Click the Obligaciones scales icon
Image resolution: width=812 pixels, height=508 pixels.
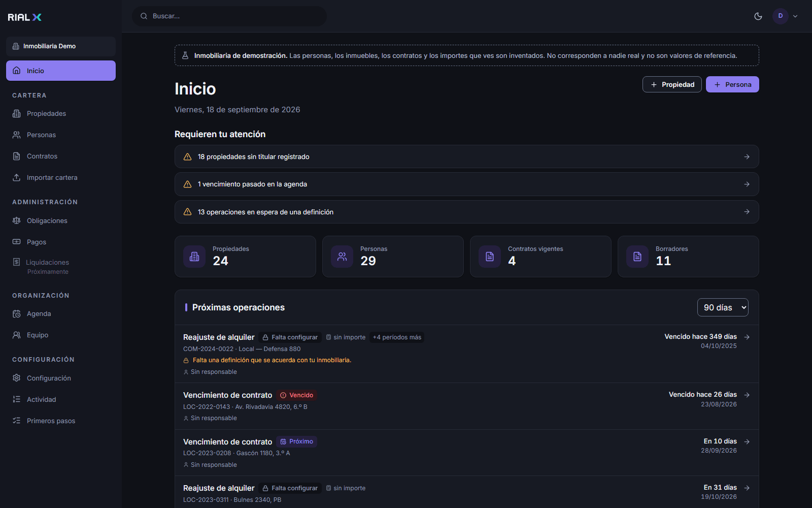click(x=17, y=220)
